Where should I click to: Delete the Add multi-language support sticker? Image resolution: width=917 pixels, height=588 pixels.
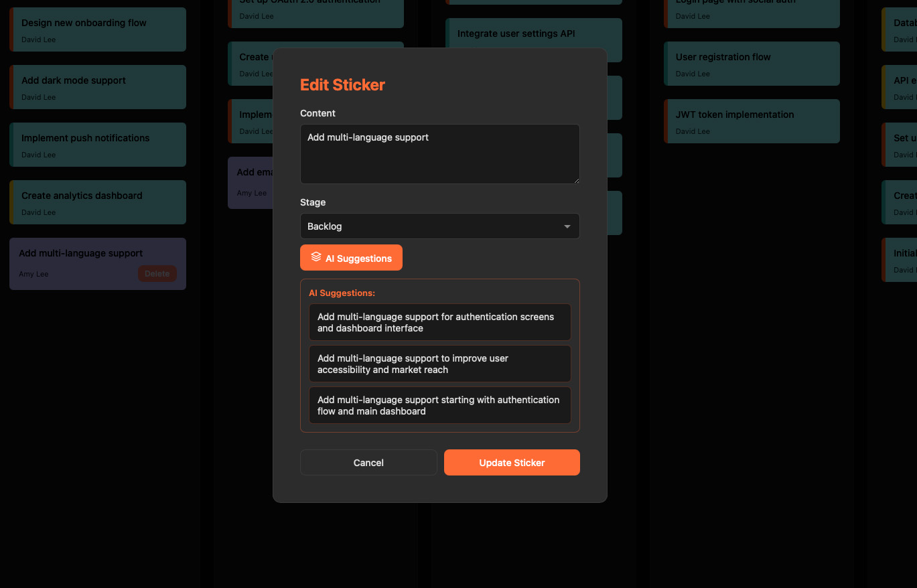(x=157, y=273)
